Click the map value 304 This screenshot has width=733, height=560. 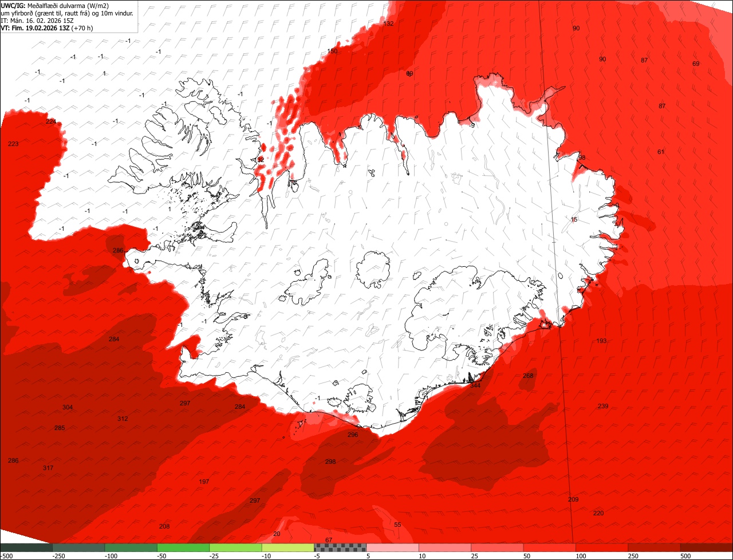coord(68,407)
